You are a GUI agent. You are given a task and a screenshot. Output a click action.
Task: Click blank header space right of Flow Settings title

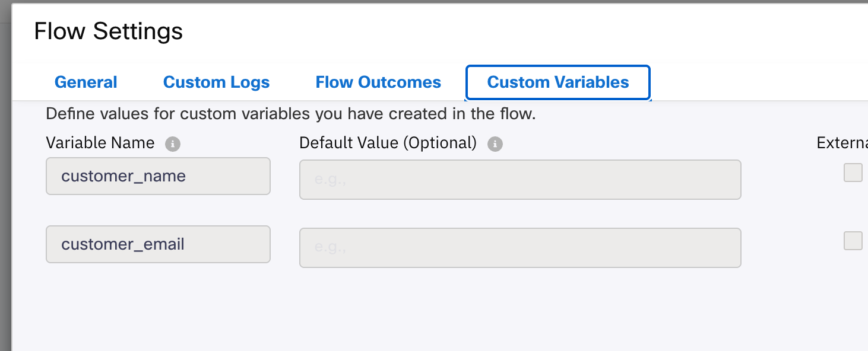click(505, 31)
